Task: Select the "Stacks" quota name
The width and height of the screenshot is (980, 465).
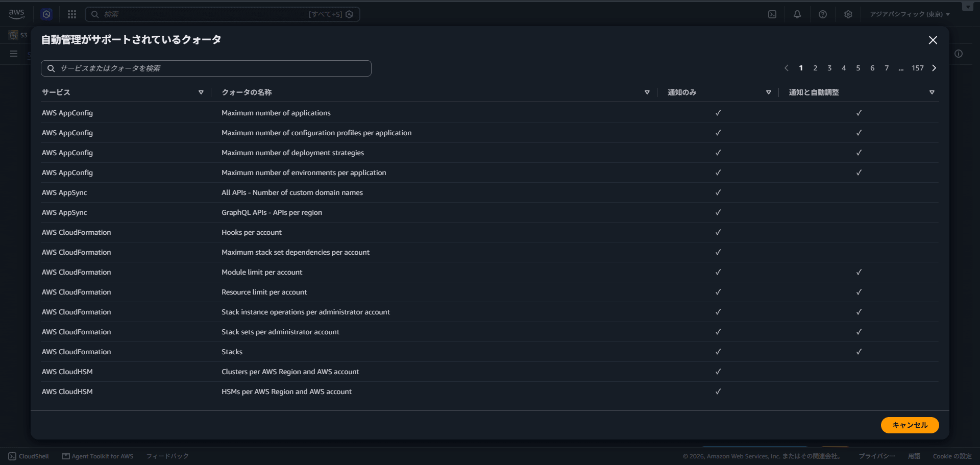Action: coord(232,352)
